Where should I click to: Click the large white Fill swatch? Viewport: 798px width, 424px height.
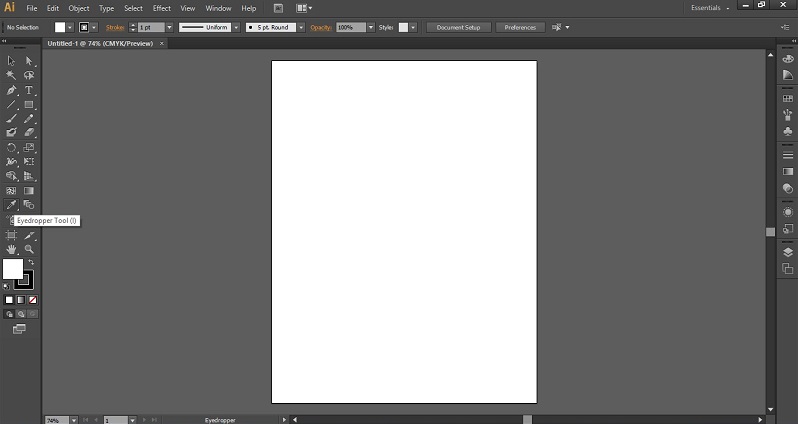[x=13, y=269]
